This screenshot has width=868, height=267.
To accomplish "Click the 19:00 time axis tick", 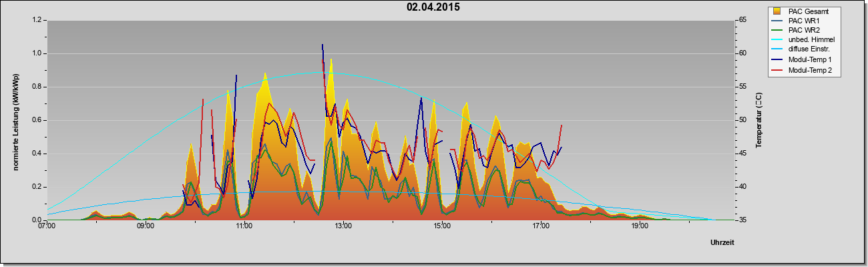I will click(x=640, y=226).
